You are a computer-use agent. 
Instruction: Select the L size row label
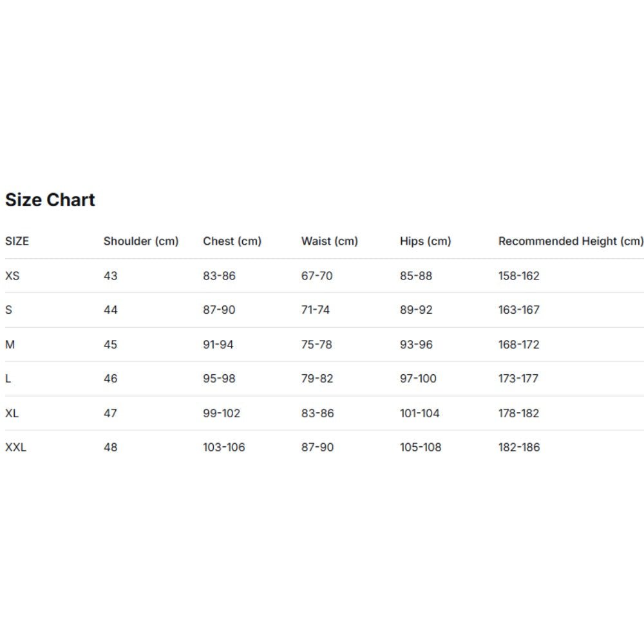pos(8,379)
